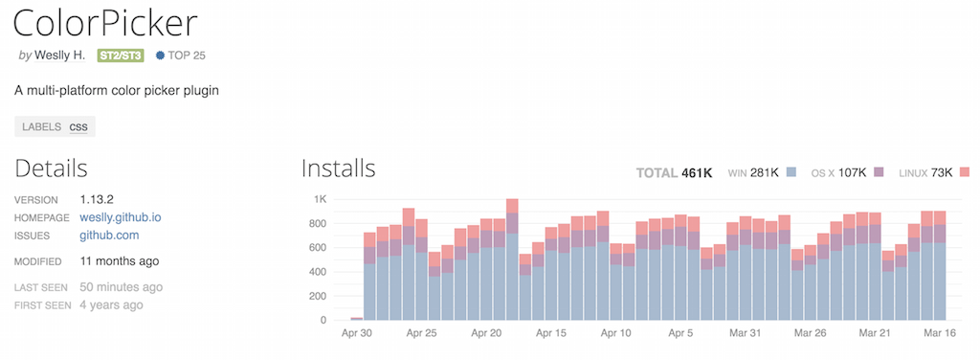Click the last bar above Mar 16

[940, 265]
